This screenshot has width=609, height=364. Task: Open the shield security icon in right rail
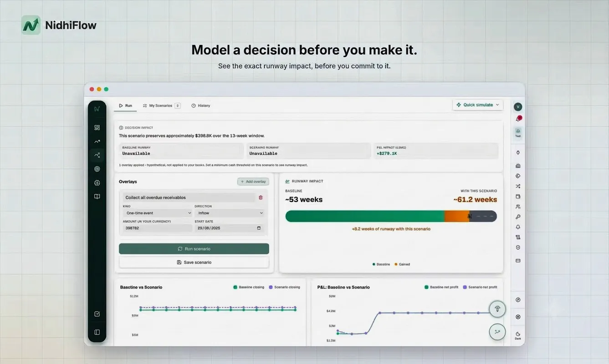[518, 248]
